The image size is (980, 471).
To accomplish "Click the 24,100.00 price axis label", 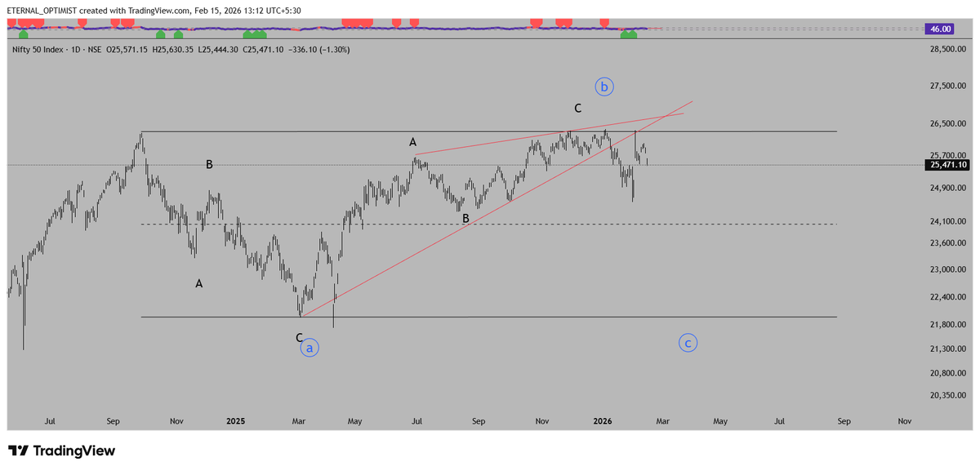I will [x=947, y=221].
